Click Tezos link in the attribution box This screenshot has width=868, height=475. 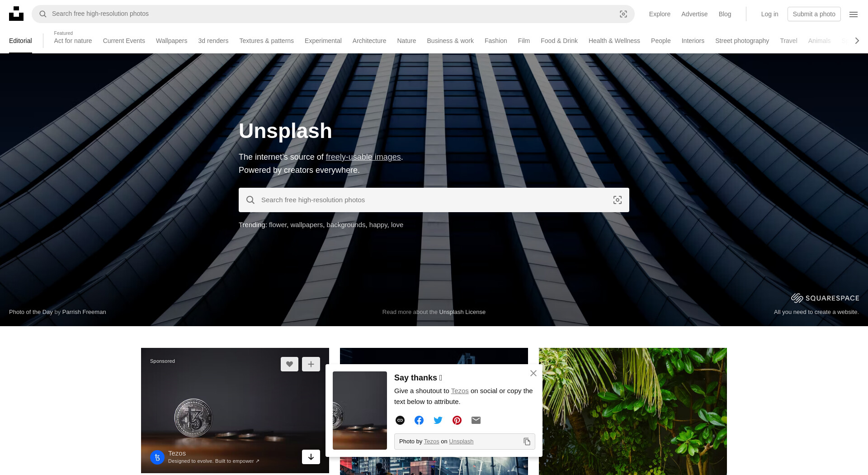point(431,442)
